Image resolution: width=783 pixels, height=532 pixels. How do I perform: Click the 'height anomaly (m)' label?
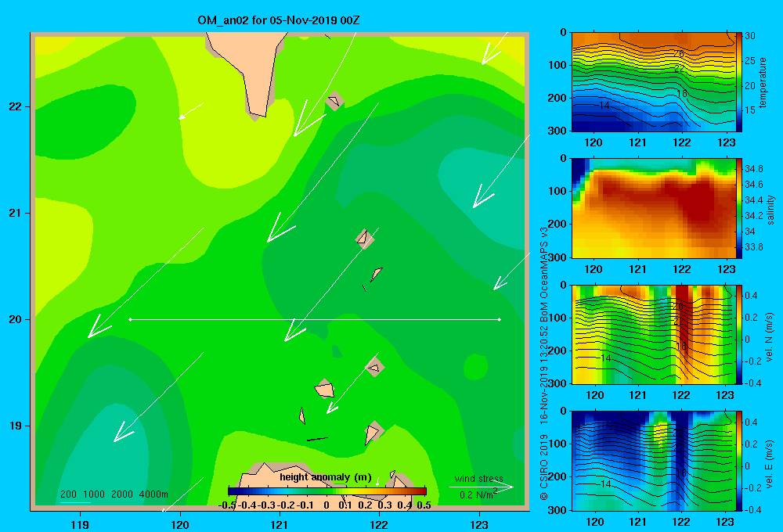pos(326,477)
